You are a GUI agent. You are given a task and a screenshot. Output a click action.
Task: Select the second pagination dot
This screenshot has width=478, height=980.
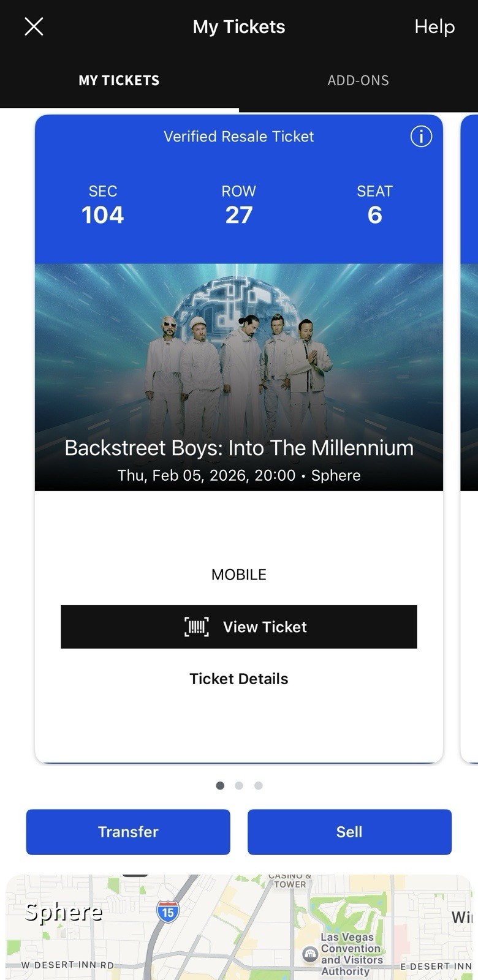(239, 785)
